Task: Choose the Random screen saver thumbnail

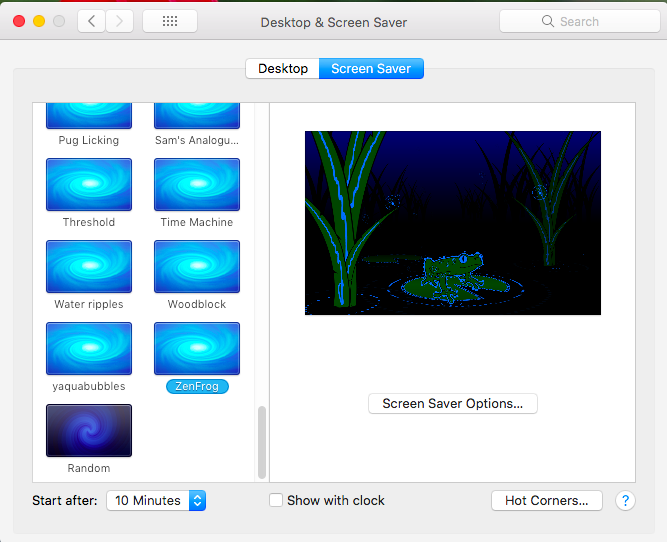Action: tap(89, 431)
